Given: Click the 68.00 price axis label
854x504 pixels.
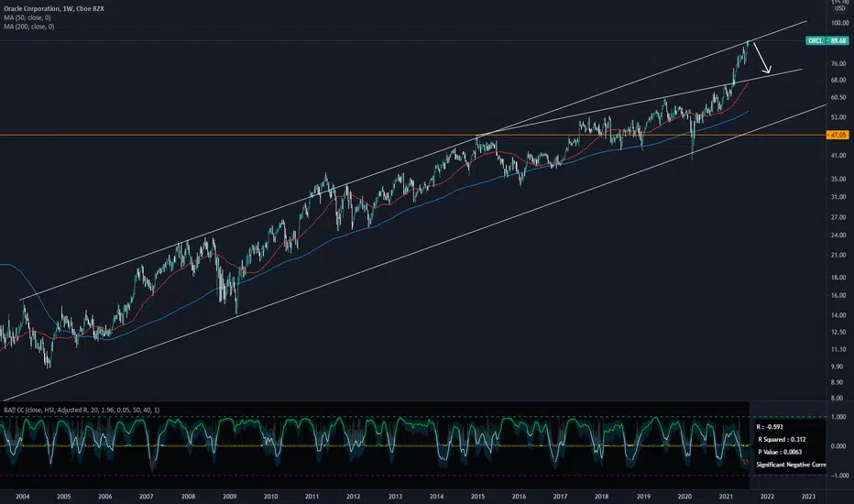Looking at the screenshot, I should 838,80.
